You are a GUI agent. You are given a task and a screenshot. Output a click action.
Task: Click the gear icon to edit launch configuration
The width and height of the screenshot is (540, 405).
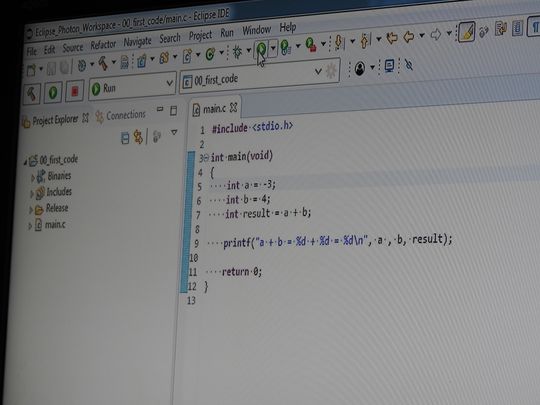[x=331, y=71]
